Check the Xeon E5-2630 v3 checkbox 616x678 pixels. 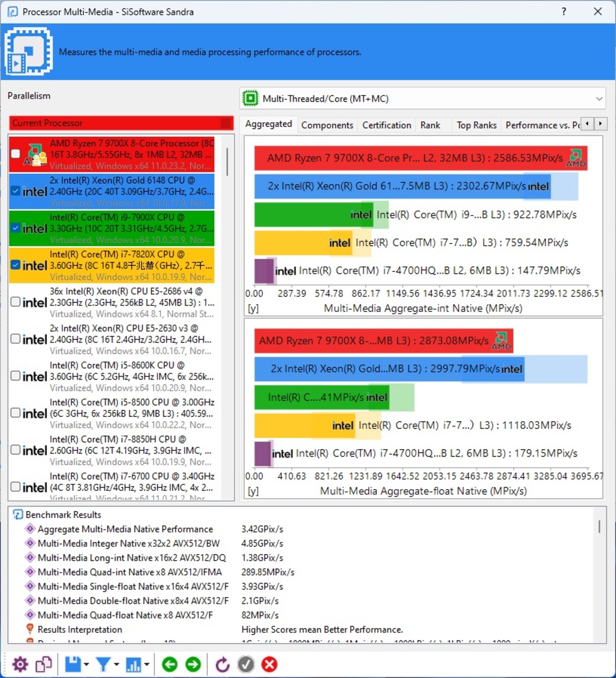coord(16,338)
